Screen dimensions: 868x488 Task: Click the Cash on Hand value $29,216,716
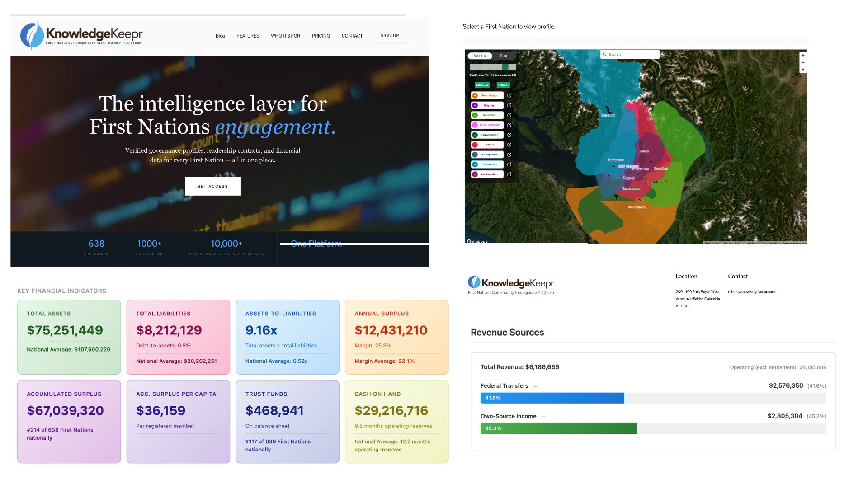[x=392, y=411]
